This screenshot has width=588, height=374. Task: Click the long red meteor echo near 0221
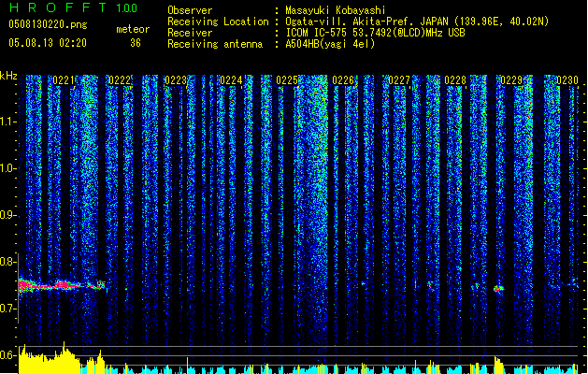[x=62, y=285]
